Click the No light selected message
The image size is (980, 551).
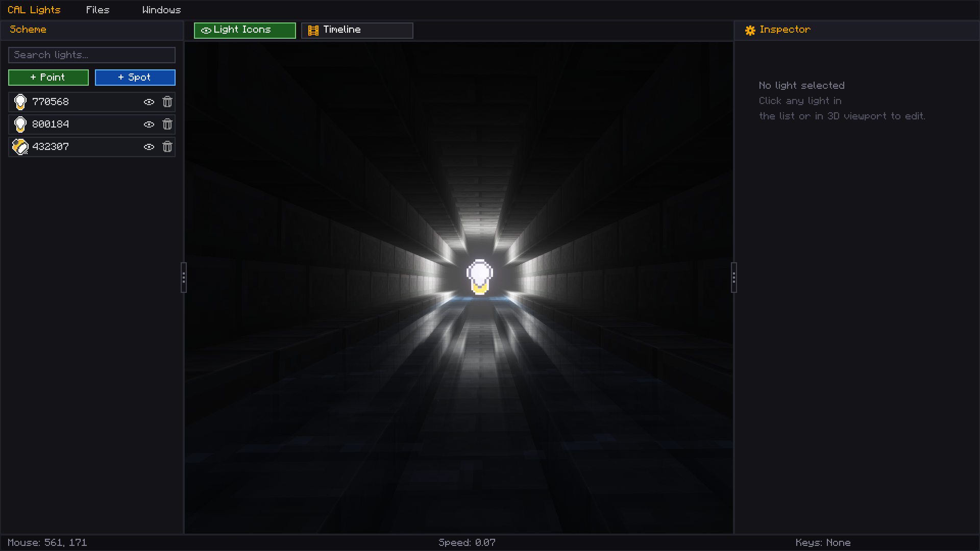point(802,86)
